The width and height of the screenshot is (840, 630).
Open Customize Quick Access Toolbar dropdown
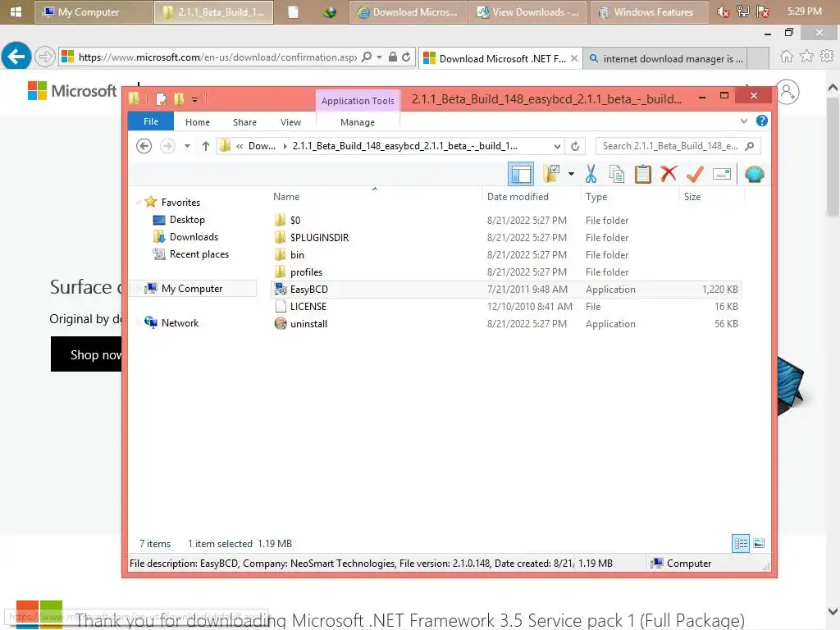195,99
